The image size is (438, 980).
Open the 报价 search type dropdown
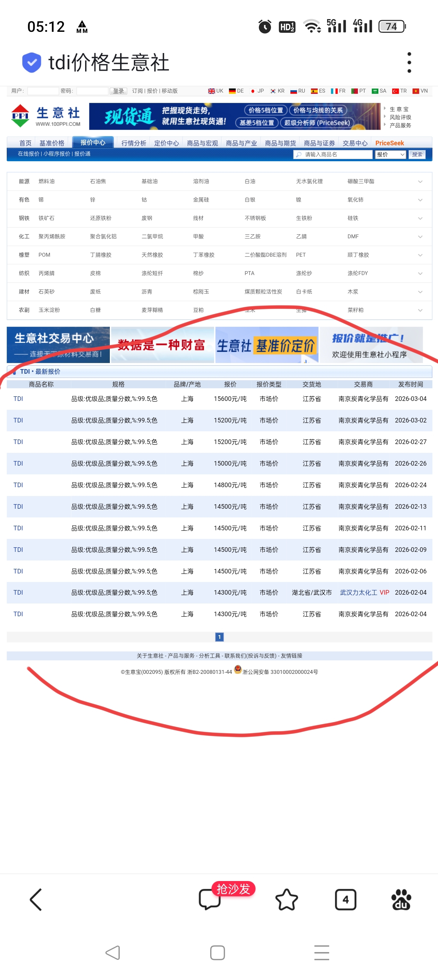[390, 154]
